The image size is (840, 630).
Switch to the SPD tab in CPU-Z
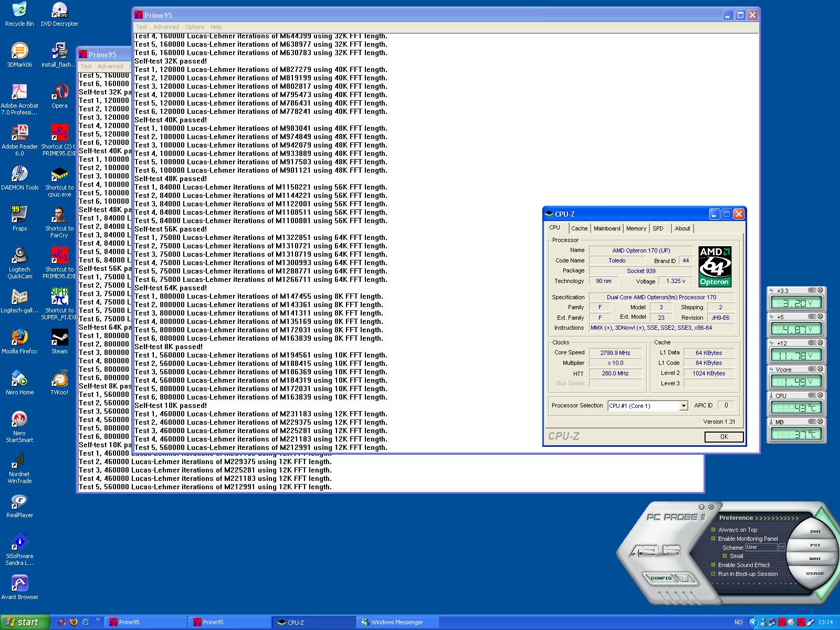coord(658,228)
